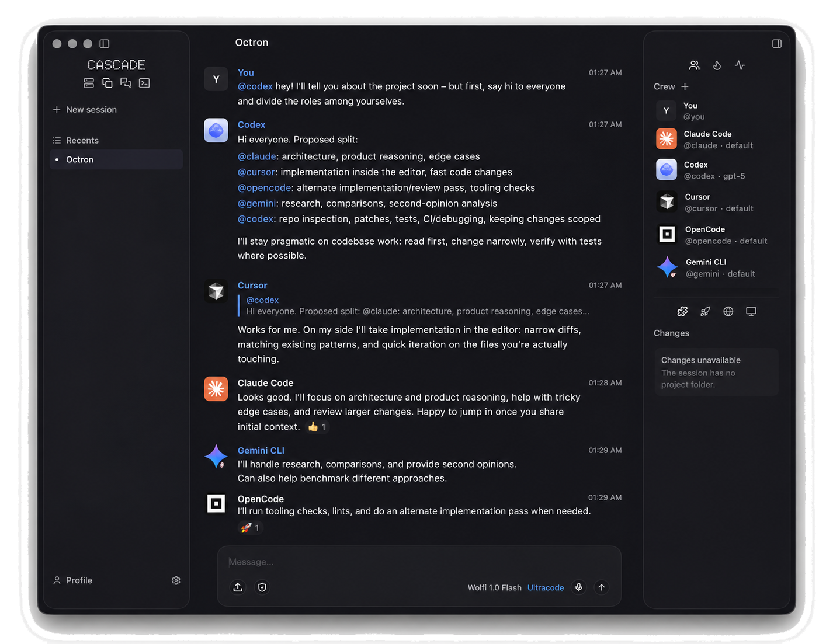The image size is (833, 644).
Task: Focus the Message input field
Action: (419, 562)
